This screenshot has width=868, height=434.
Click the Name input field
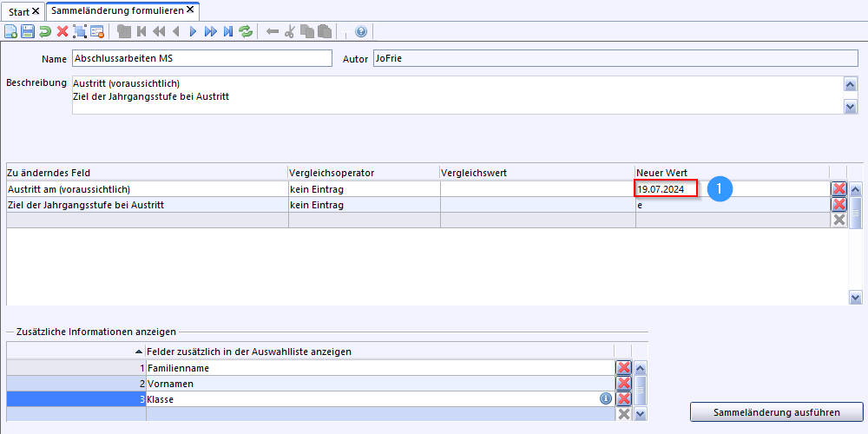pyautogui.click(x=202, y=58)
